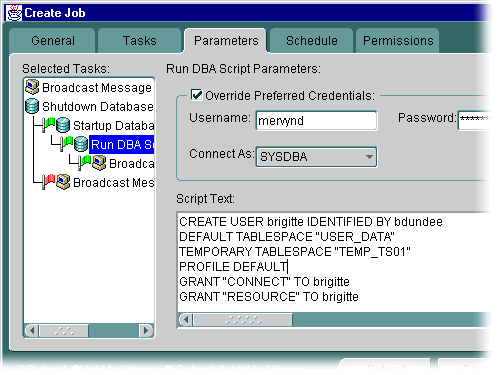Screen dimensions: 498x375
Task: Click the Shutdown Database cylinder icon
Action: 32,106
